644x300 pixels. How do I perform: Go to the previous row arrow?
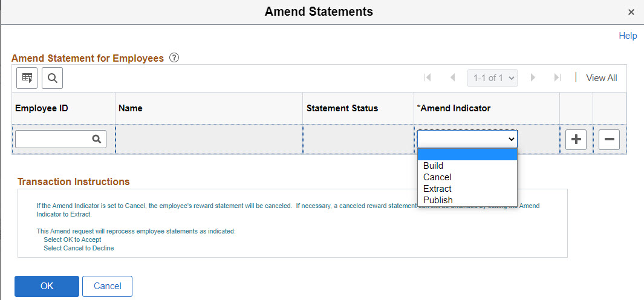(452, 77)
